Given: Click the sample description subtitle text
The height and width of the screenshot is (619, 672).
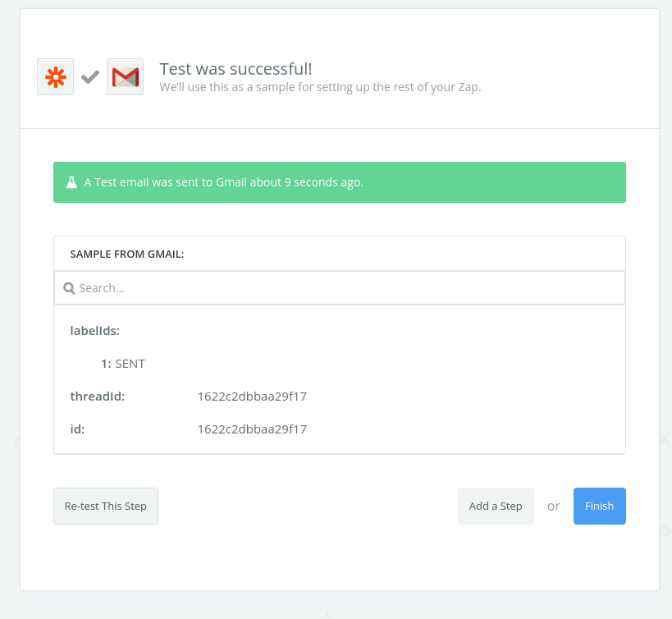Looking at the screenshot, I should [x=320, y=87].
